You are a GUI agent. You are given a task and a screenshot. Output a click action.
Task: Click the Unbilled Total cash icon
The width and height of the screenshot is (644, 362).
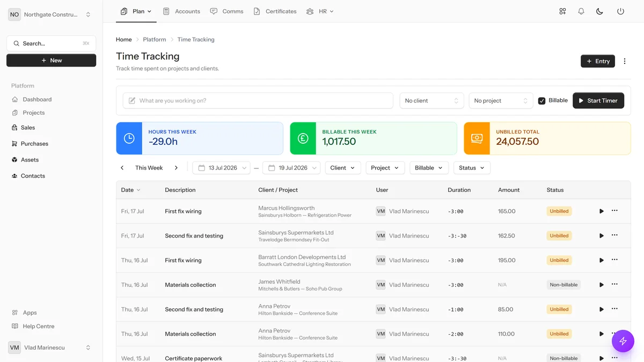tap(477, 138)
